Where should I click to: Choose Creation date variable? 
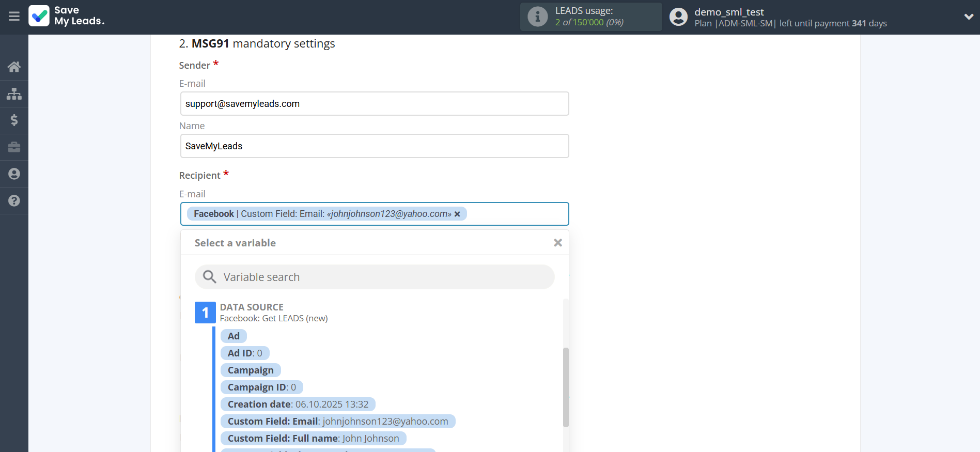tap(298, 404)
